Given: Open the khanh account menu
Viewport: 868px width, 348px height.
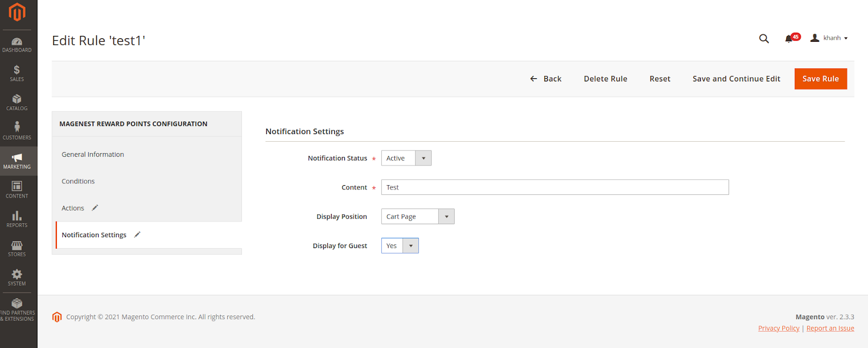Looking at the screenshot, I should point(829,38).
